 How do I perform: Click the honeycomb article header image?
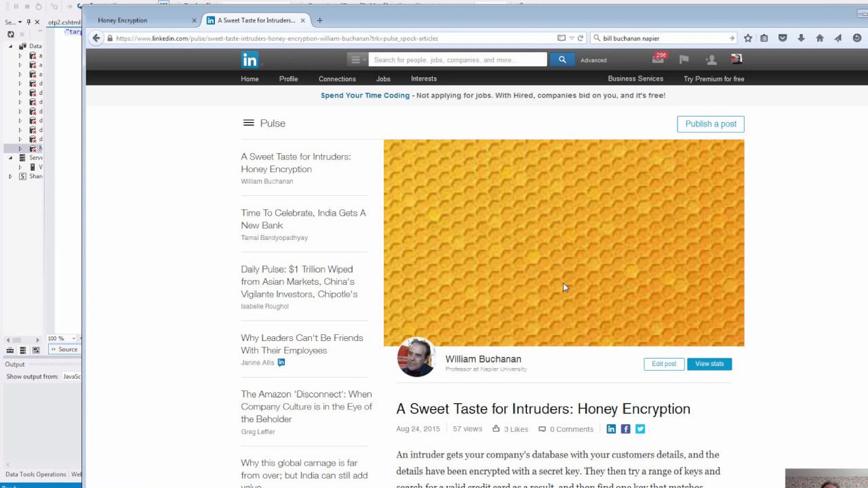click(564, 243)
